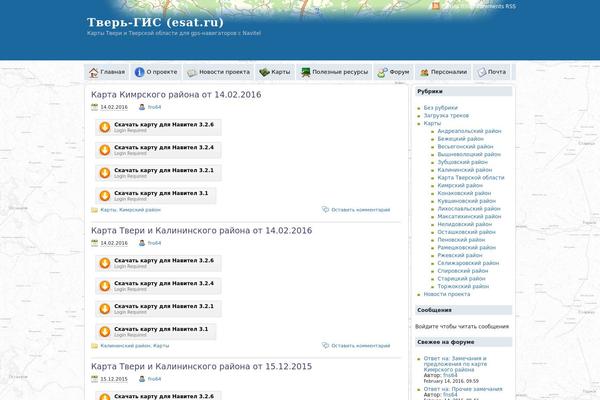Viewport: 600px width, 400px height.
Task: Download Навител 3.1 map in 14.02.2016 Тверь post
Action: [x=155, y=331]
